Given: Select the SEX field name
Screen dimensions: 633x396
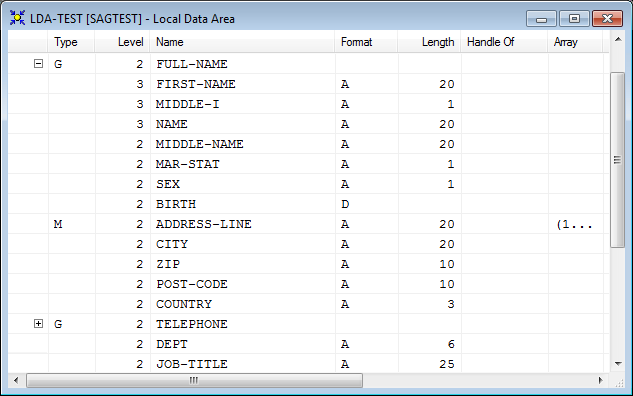Looking at the screenshot, I should pyautogui.click(x=168, y=184).
